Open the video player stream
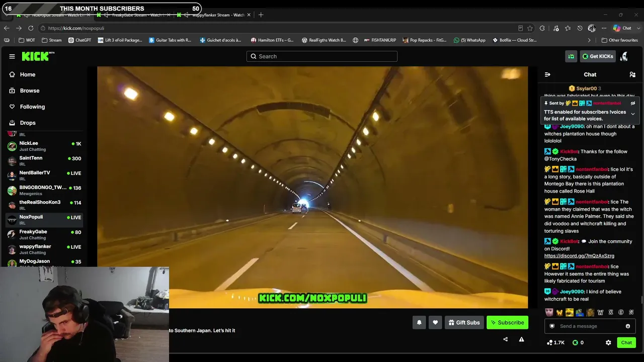This screenshot has height=362, width=644. click(312, 187)
